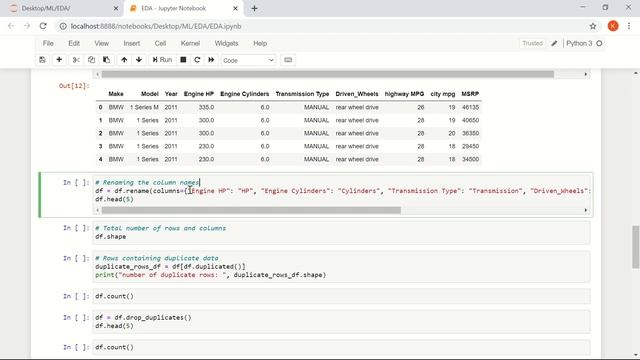
Task: Select the EDA - Jupyter Notebook tab
Action: pos(184,8)
